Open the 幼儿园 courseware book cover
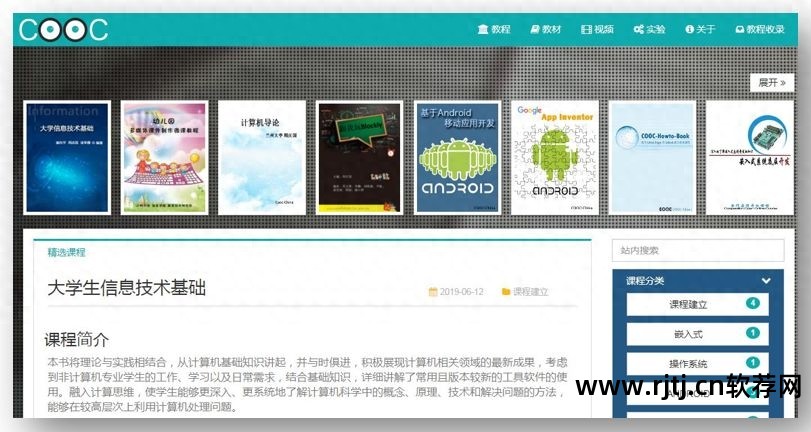 (164, 157)
